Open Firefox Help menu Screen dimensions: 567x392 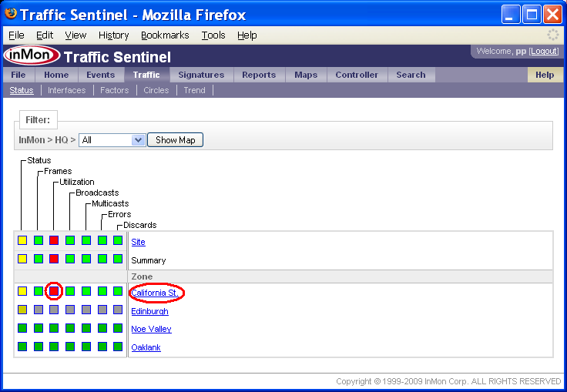coord(247,35)
